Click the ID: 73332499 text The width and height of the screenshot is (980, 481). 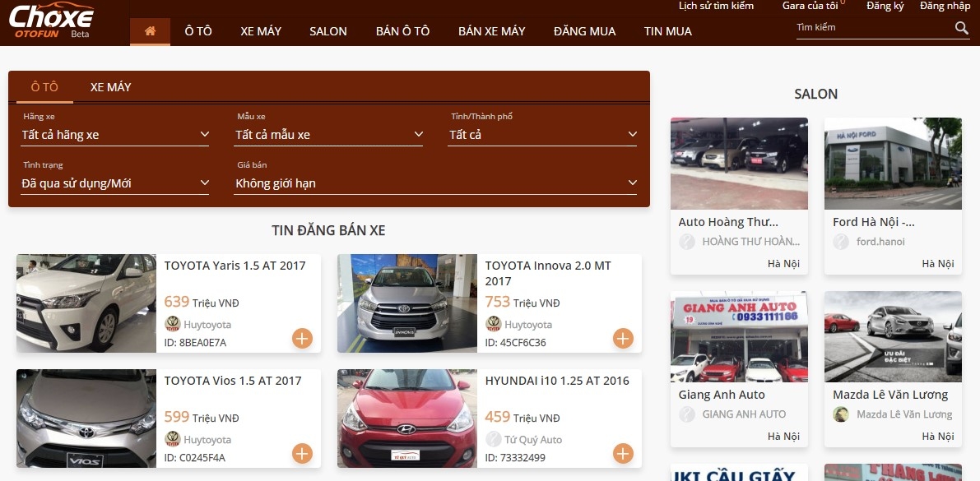click(515, 457)
